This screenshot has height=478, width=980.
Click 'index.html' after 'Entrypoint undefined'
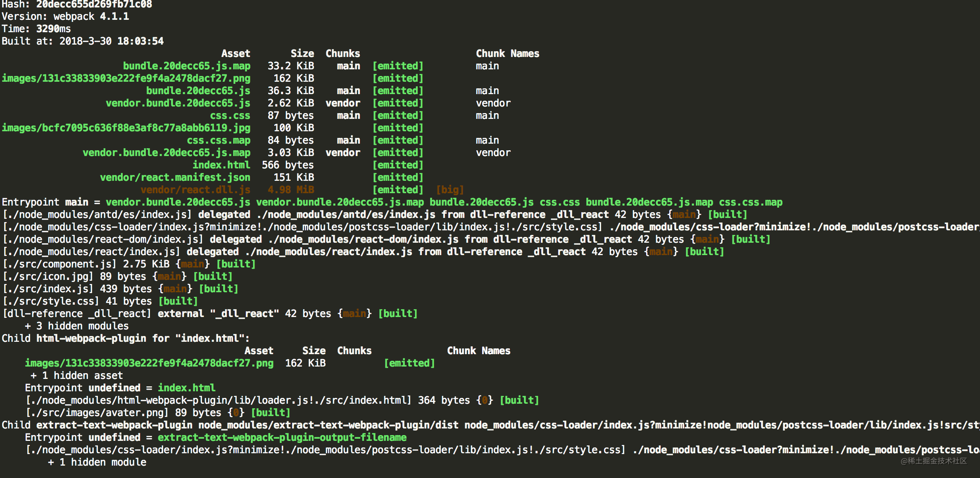(x=187, y=388)
